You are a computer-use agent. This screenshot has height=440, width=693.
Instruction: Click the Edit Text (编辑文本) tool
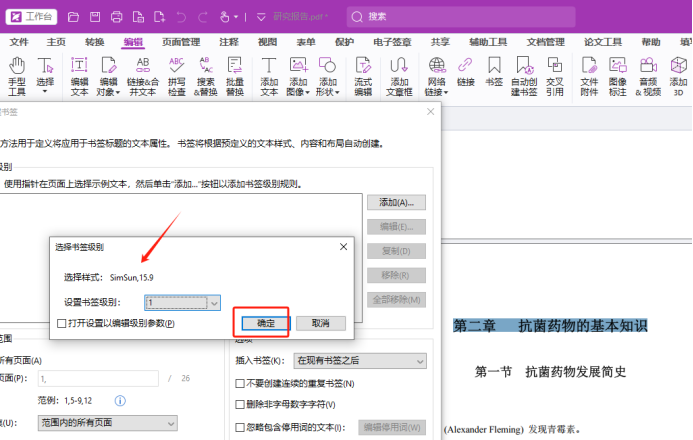80,74
